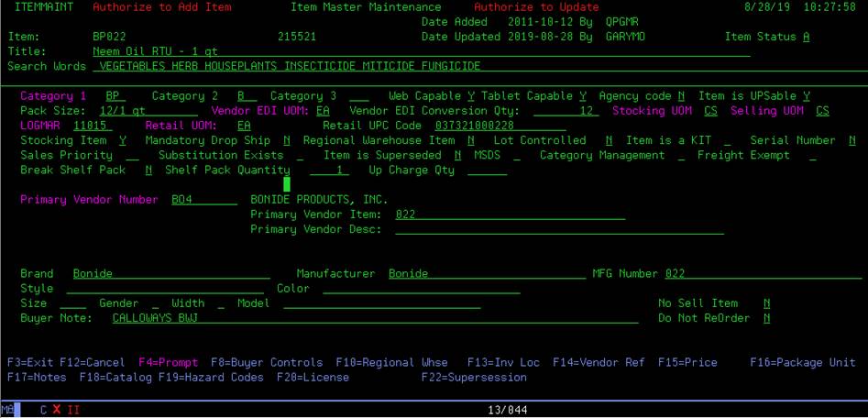Click the Brand field containing Bonide
The height and width of the screenshot is (418, 868).
170,273
